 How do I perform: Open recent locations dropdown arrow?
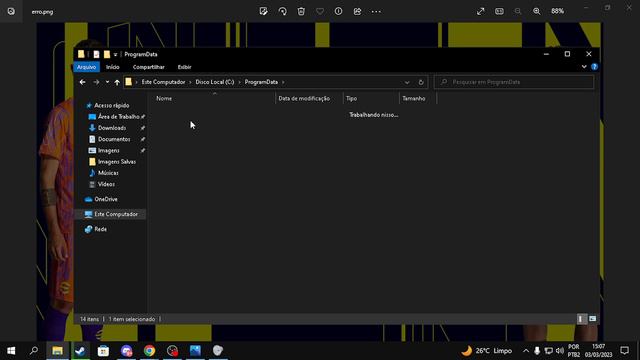click(x=107, y=82)
